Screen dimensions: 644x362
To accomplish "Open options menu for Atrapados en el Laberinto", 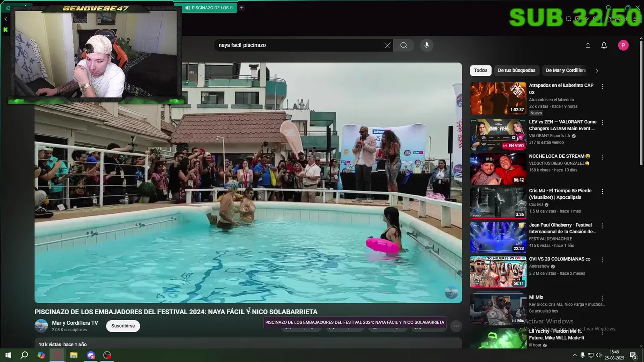I will click(x=602, y=86).
